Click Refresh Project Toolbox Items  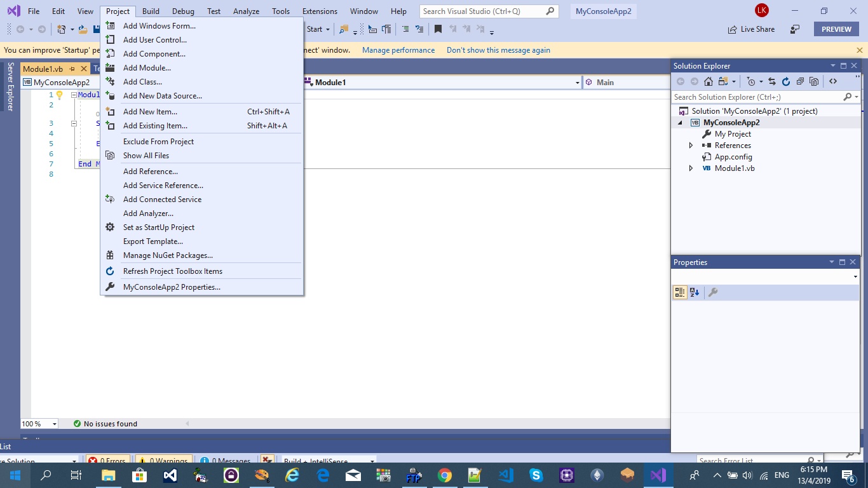coord(202,271)
